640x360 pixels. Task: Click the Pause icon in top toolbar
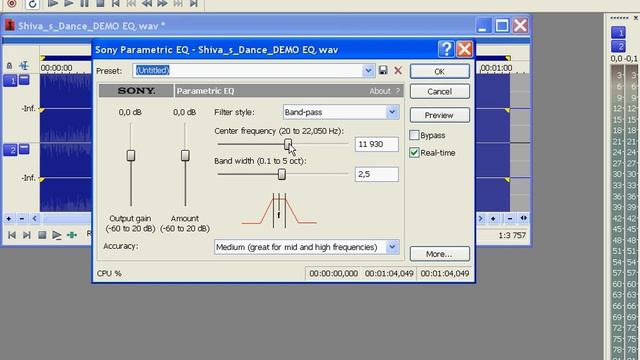pyautogui.click(x=84, y=4)
